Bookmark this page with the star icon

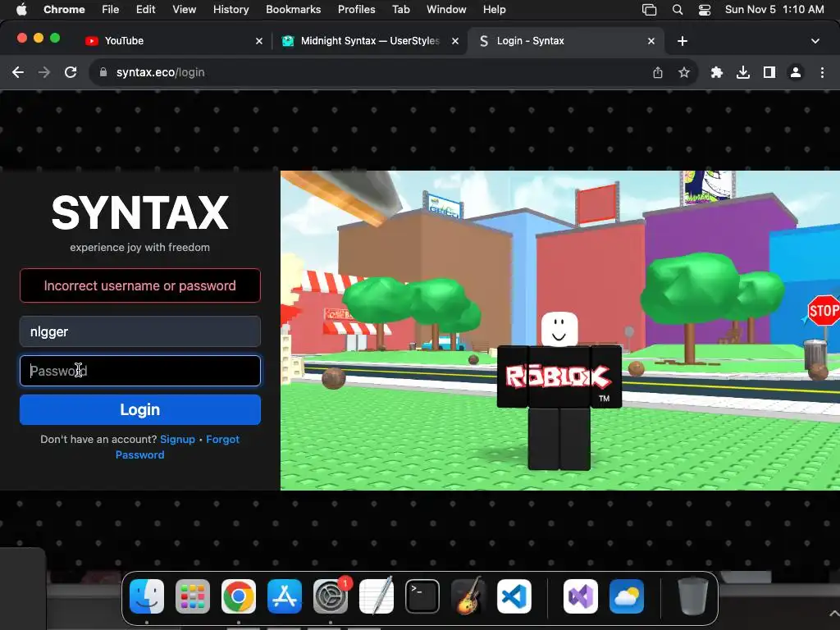click(x=683, y=72)
